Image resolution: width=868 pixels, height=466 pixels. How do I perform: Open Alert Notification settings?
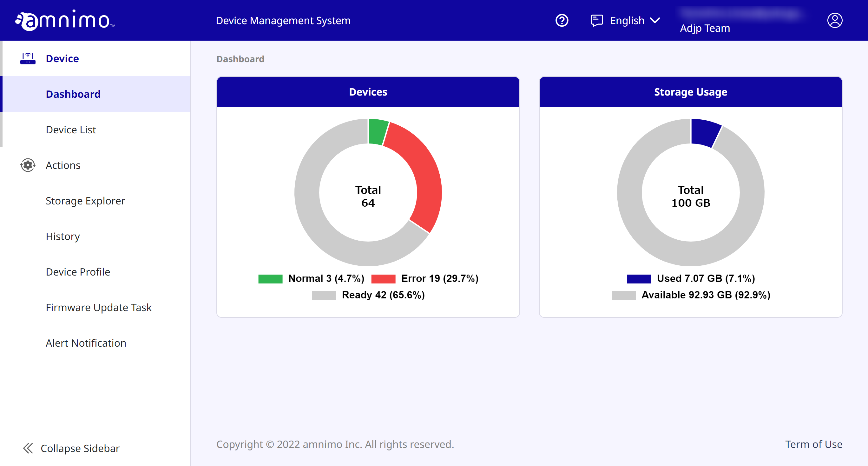(x=86, y=343)
